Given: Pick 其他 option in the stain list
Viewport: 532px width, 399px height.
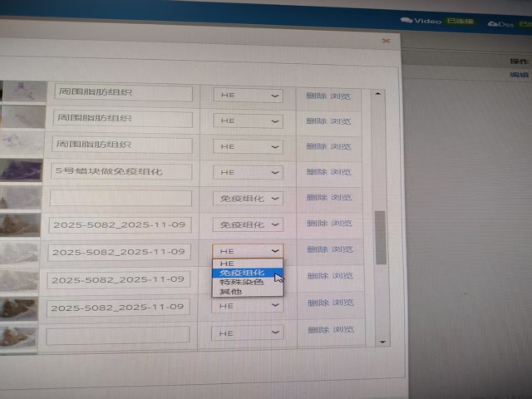Looking at the screenshot, I should point(232,292).
